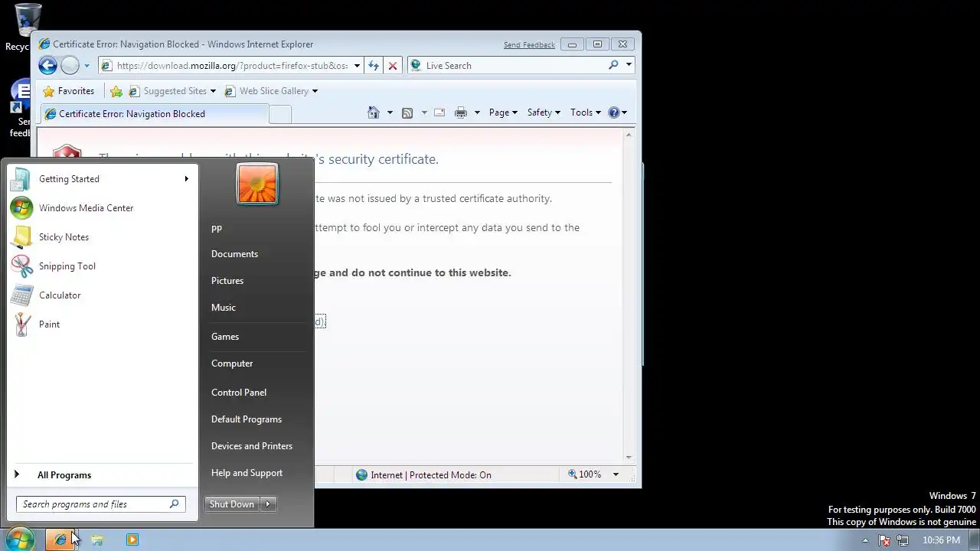The image size is (980, 551).
Task: Open Web Slice Gallery dropdown
Action: 271,91
